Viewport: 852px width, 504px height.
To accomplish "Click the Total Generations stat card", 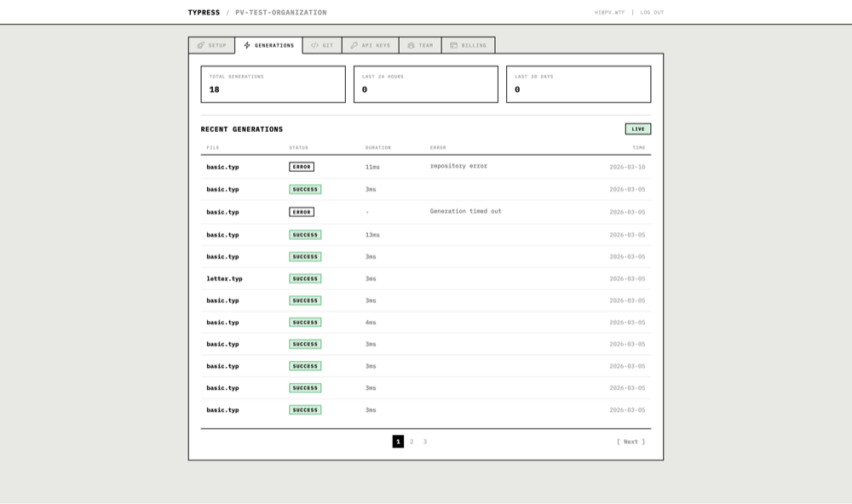I will (273, 84).
